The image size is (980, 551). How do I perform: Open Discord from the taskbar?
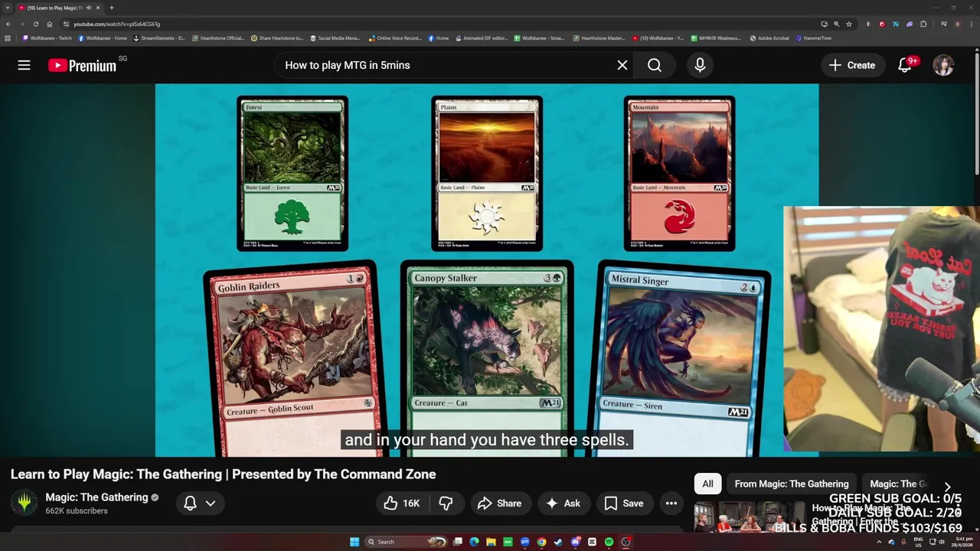pos(575,542)
